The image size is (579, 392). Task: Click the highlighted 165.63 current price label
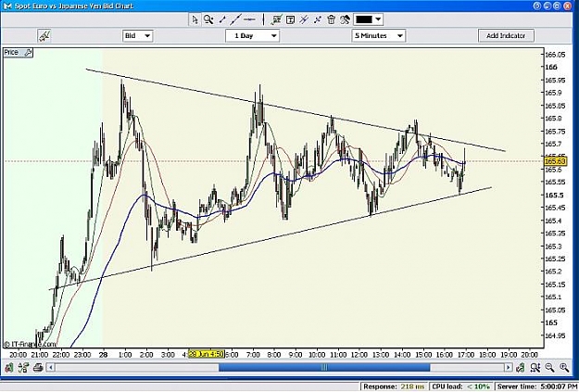(x=555, y=161)
